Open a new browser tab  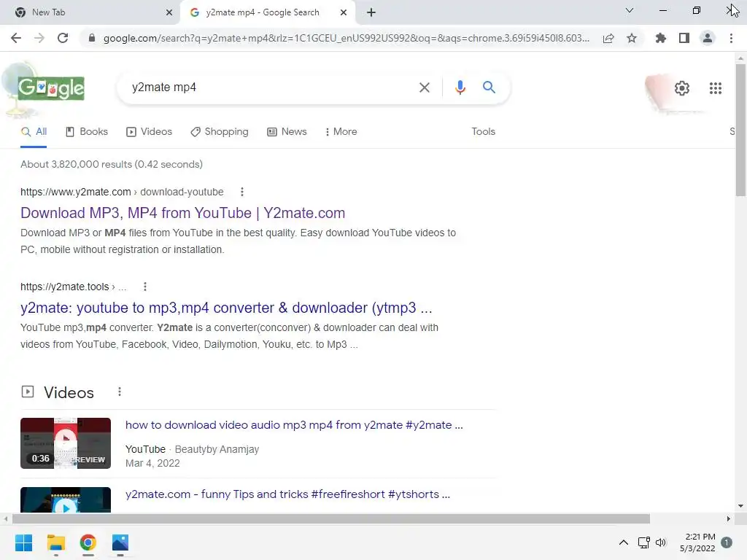(x=371, y=12)
